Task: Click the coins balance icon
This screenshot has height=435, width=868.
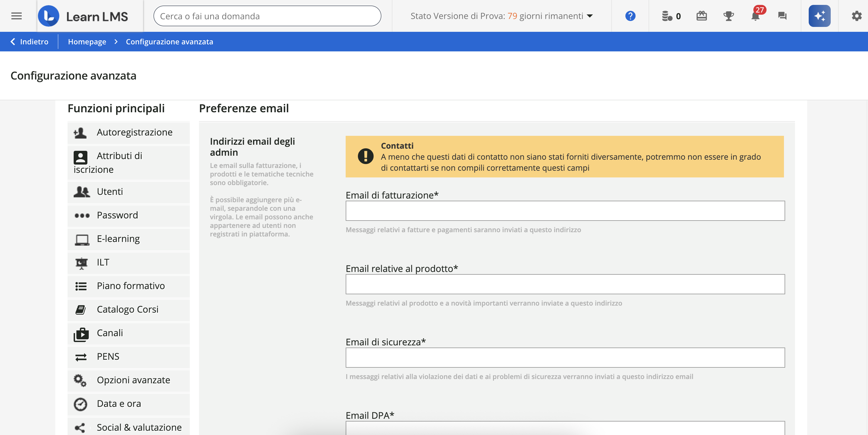Action: pos(667,16)
